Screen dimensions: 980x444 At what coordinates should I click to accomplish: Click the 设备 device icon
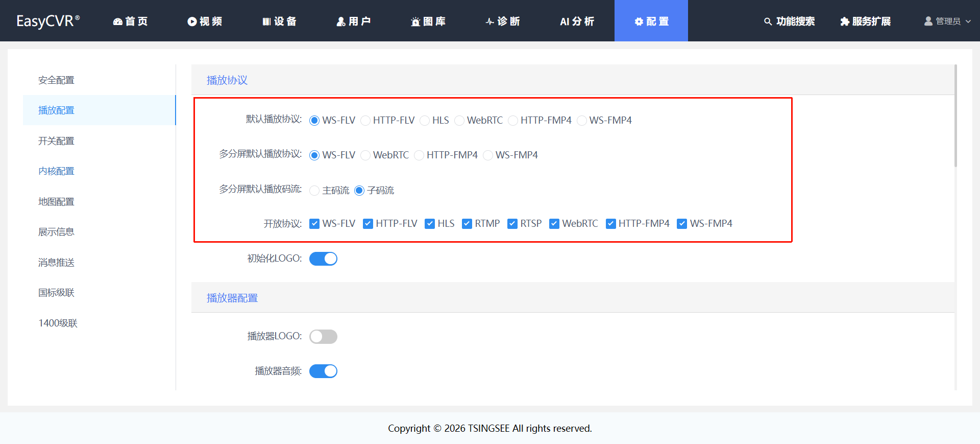(x=266, y=21)
